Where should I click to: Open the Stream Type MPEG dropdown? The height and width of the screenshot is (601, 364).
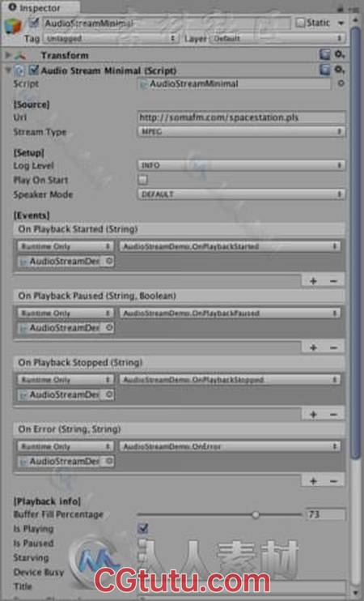[x=241, y=132]
